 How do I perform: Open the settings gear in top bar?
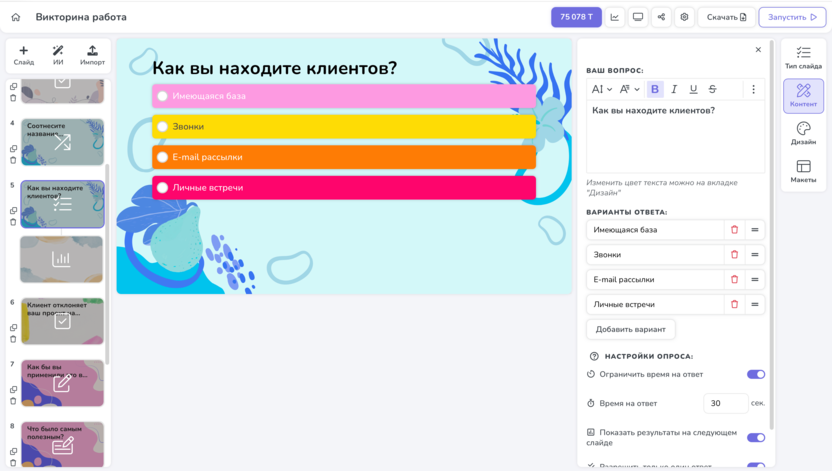pyautogui.click(x=684, y=17)
